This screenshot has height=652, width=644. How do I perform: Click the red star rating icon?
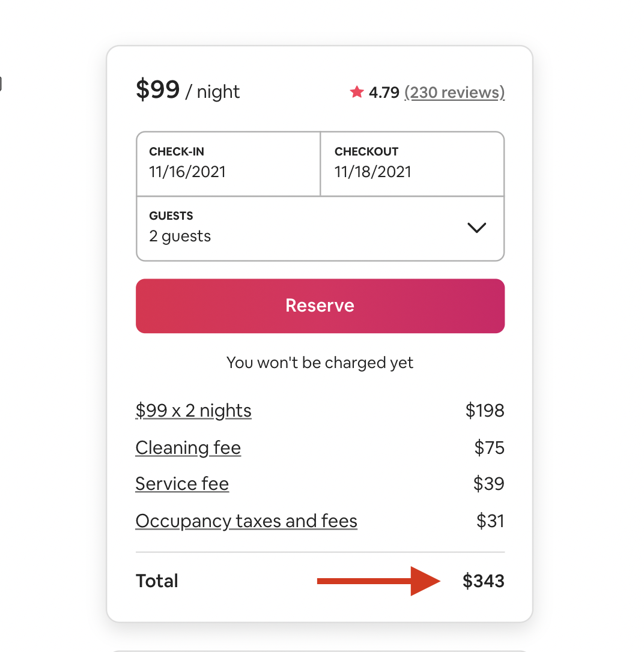tap(357, 92)
